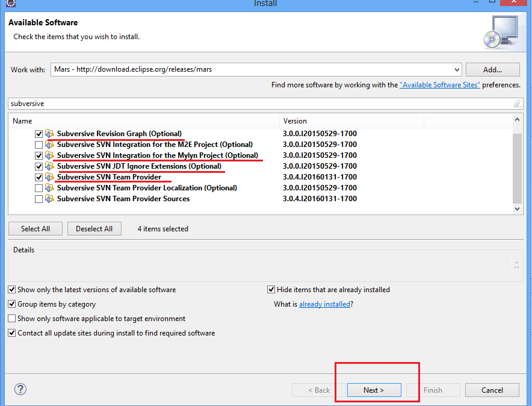Open the Work with site dropdown arrow
This screenshot has width=532, height=406.
[457, 70]
